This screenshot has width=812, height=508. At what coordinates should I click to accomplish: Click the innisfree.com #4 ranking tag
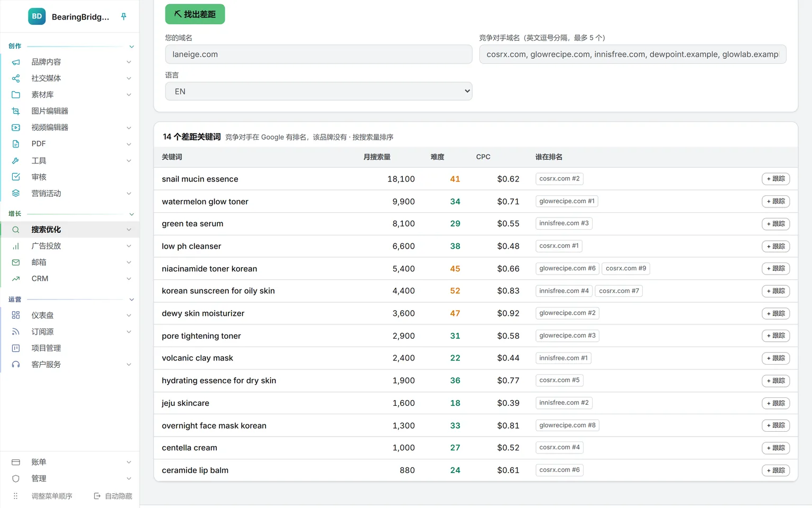[564, 291]
